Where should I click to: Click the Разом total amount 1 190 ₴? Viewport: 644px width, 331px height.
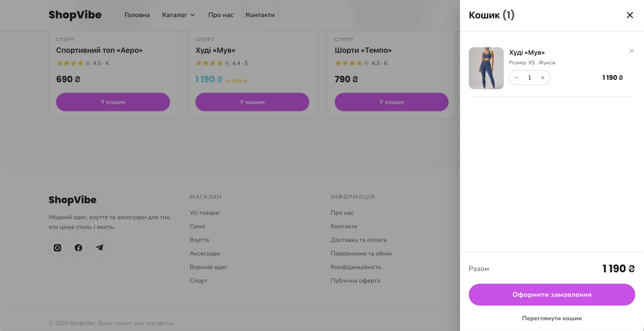(x=619, y=269)
